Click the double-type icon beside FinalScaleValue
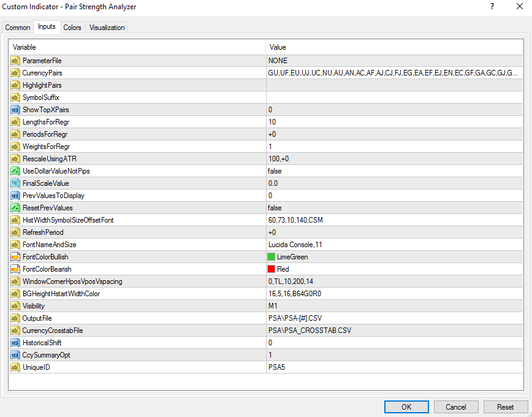This screenshot has width=532, height=417. [15, 183]
